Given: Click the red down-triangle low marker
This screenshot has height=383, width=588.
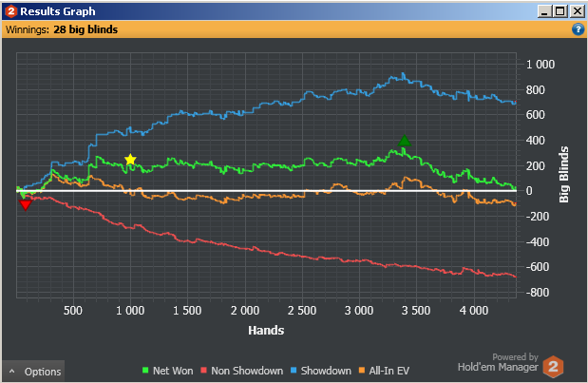Looking at the screenshot, I should [x=26, y=205].
